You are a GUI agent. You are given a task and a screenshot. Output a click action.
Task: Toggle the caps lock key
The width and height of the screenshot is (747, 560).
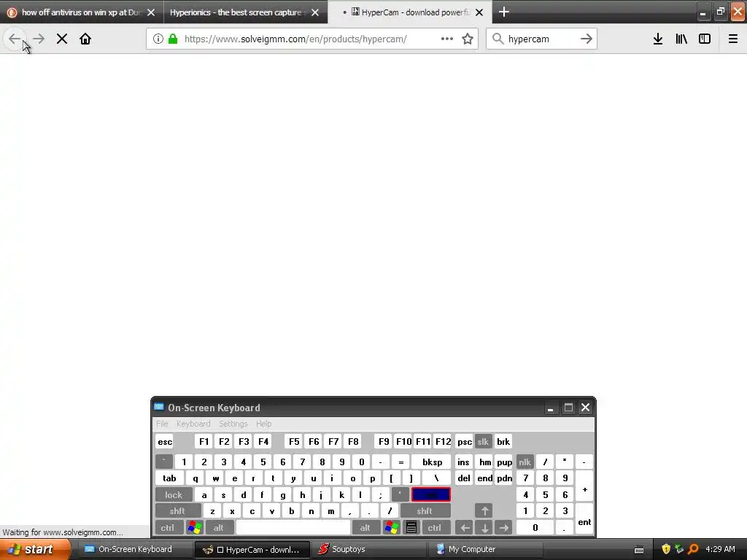[174, 495]
